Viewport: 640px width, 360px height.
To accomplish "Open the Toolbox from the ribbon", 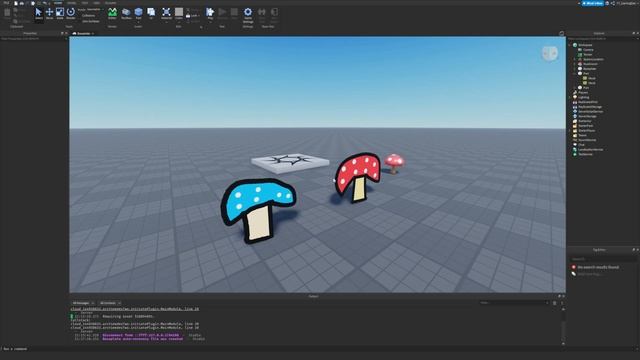I will [x=126, y=13].
